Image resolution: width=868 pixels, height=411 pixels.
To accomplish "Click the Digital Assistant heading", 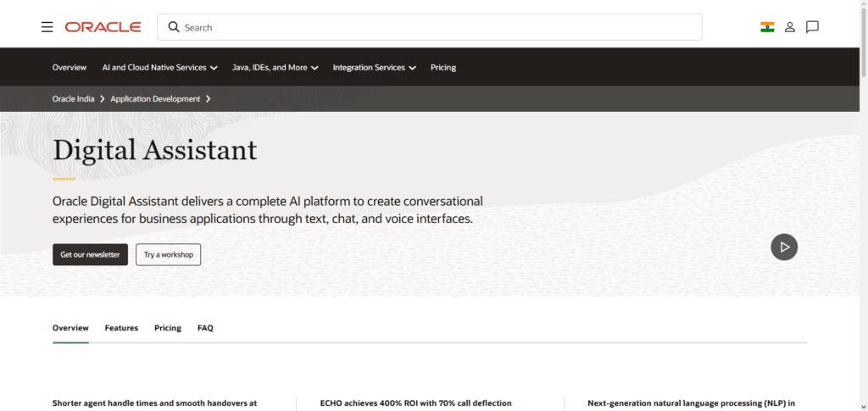I will 155,150.
